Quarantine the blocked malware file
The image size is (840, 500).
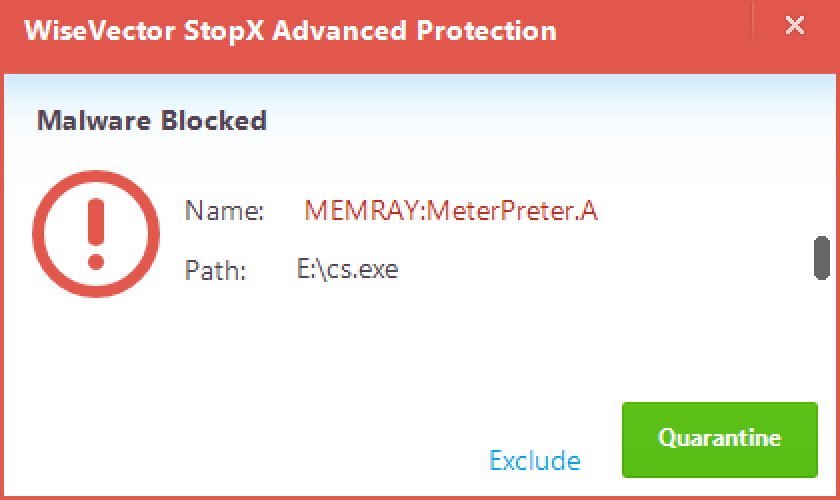[x=719, y=439]
